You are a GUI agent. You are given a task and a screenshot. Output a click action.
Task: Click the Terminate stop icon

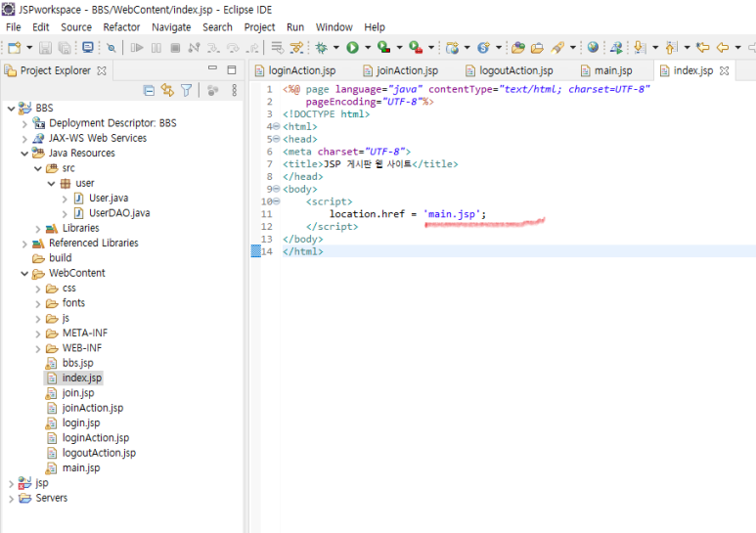175,47
